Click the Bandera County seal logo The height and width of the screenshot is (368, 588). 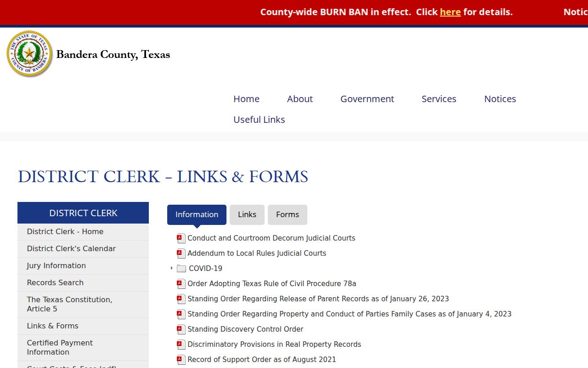[x=29, y=54]
